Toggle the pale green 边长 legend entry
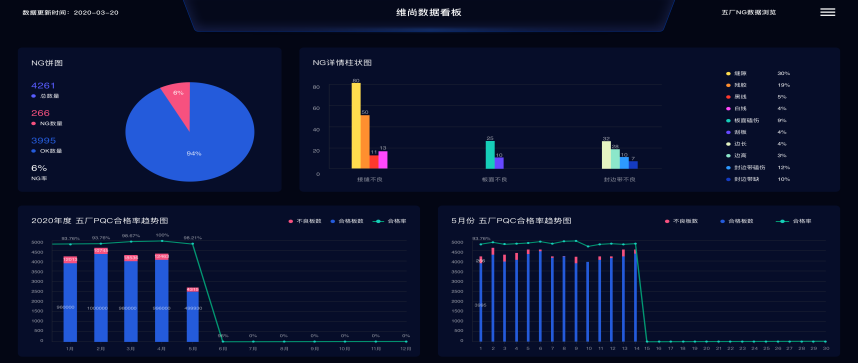Viewport: 859px width, 363px height. (x=758, y=144)
